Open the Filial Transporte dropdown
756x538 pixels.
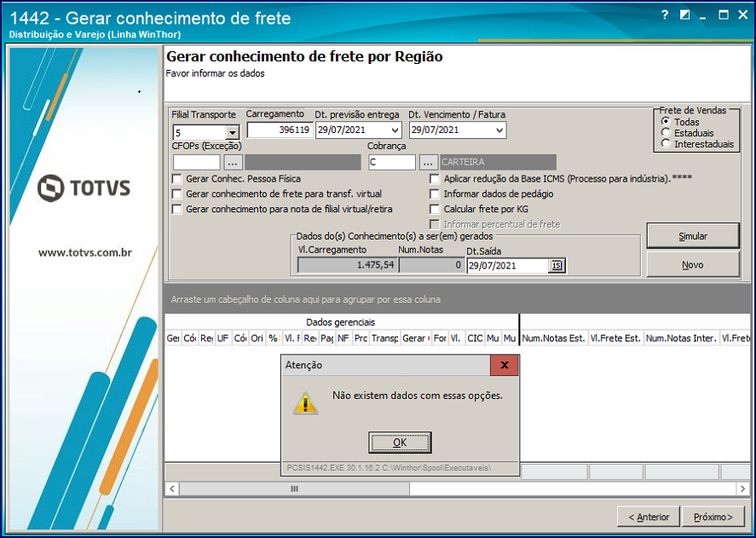233,132
